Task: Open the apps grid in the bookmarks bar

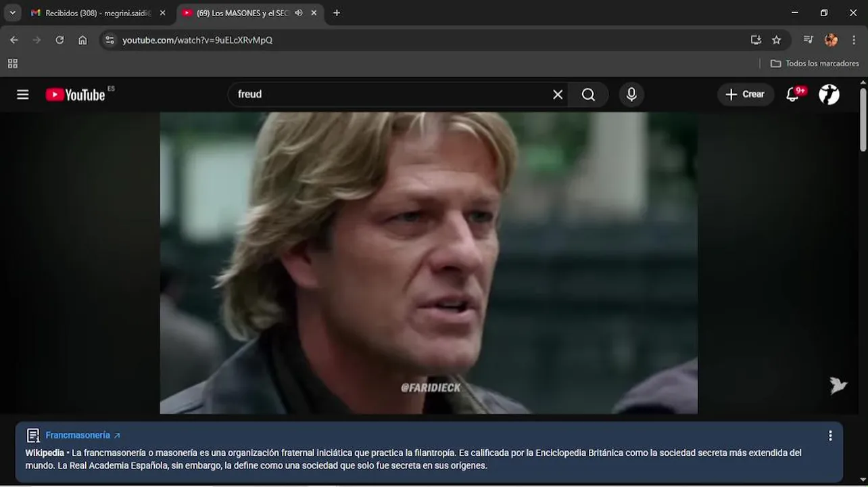Action: coord(13,64)
